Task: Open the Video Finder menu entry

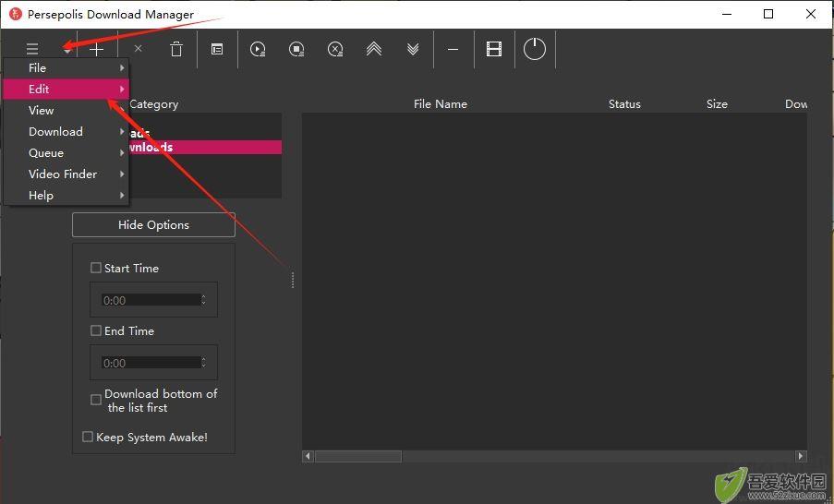Action: coord(66,174)
